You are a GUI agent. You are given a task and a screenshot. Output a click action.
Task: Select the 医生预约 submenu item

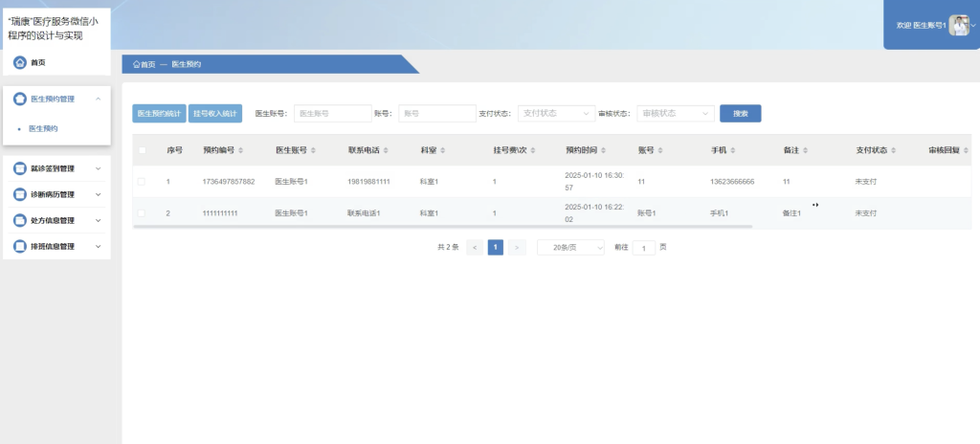tap(43, 128)
